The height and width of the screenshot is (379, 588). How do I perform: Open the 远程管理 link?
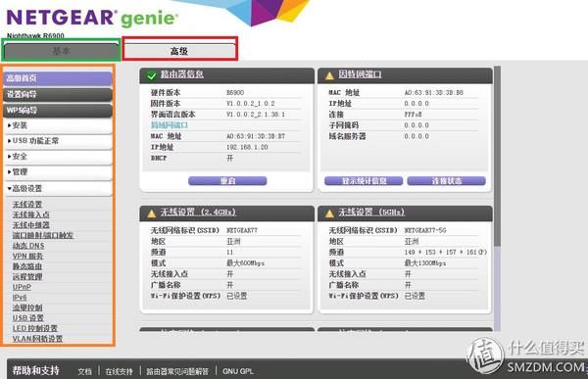coord(27,276)
